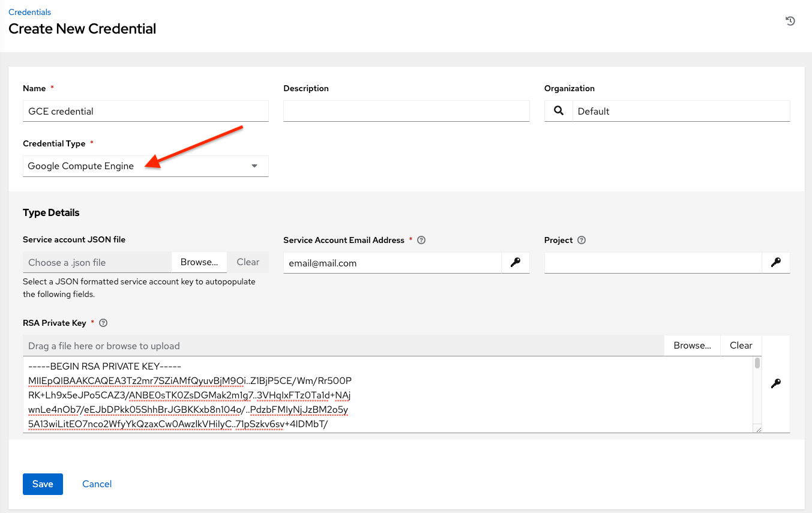
Task: Click the key icon next to Project field
Action: (x=777, y=263)
